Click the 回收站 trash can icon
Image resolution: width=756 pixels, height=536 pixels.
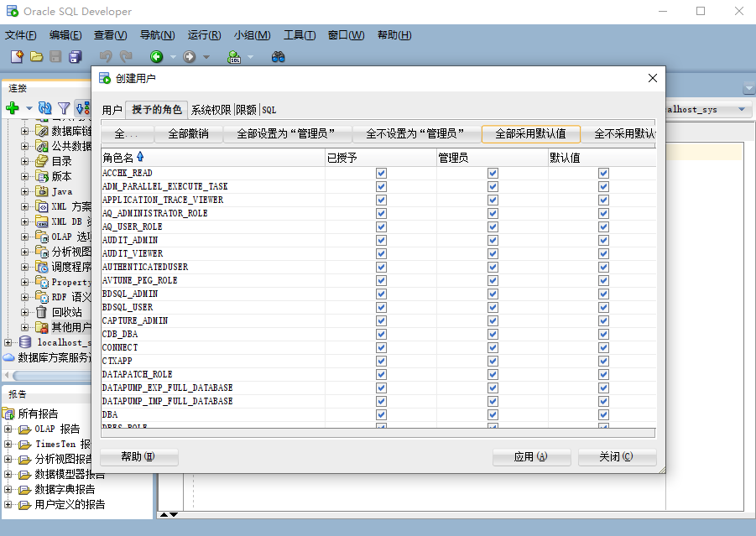pyautogui.click(x=42, y=312)
